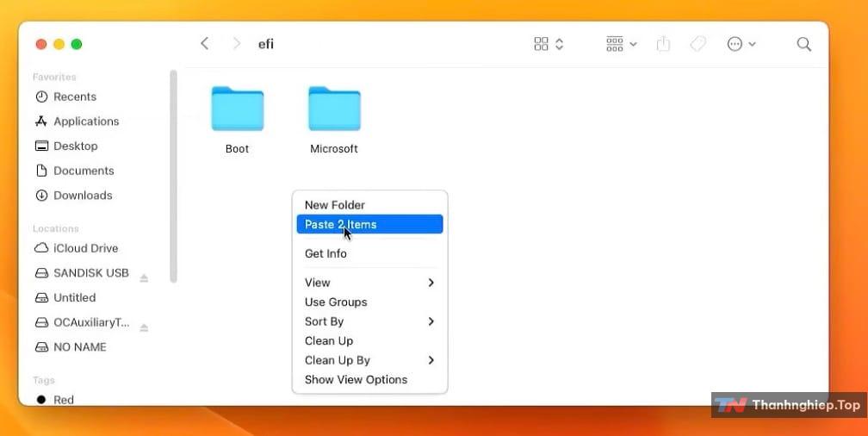
Task: Choose Paste 2 Items
Action: click(369, 224)
